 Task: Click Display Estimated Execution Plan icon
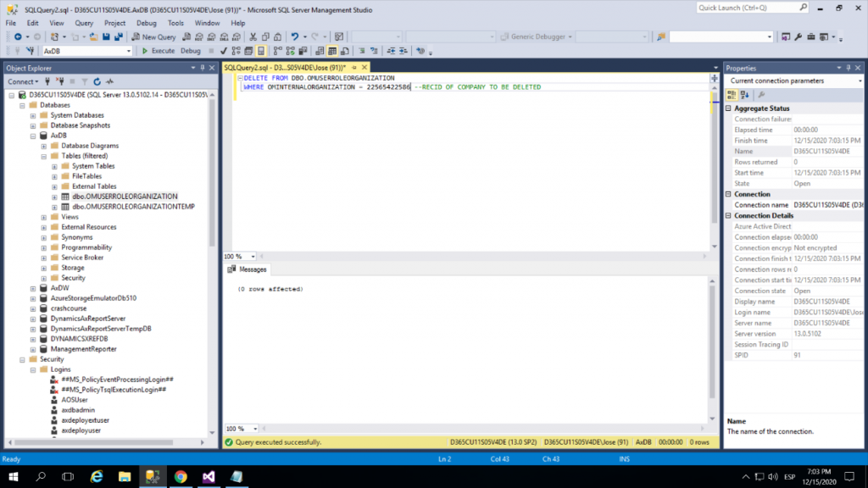coord(236,51)
